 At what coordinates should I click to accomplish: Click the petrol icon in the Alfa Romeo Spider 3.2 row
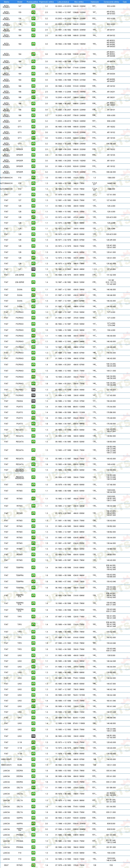[33, 172]
